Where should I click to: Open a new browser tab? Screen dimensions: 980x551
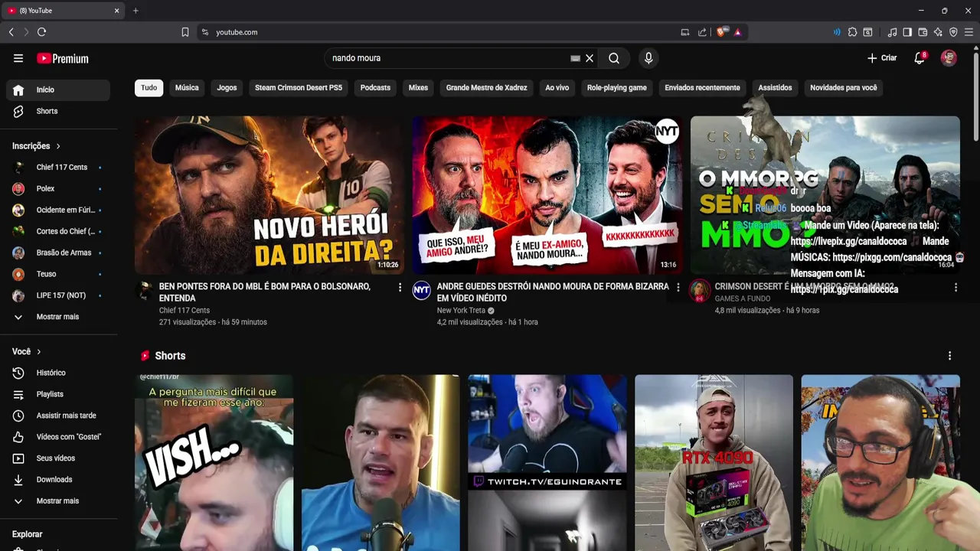136,11
